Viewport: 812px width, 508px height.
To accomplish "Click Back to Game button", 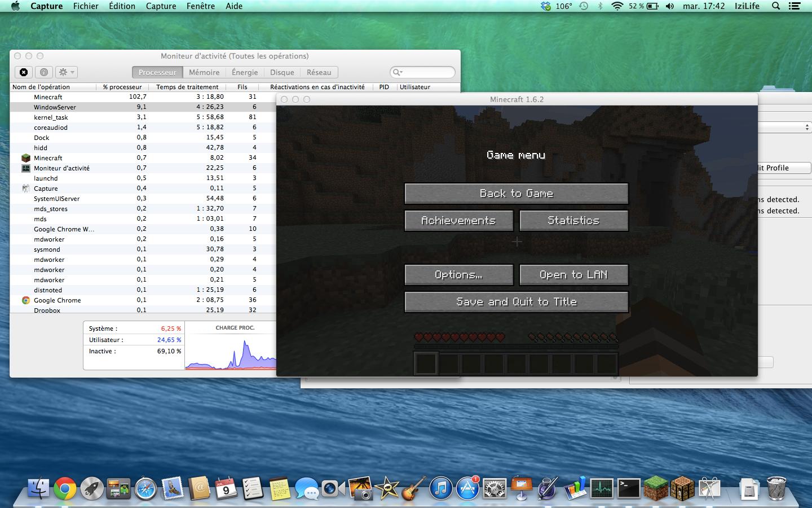I will 517,194.
